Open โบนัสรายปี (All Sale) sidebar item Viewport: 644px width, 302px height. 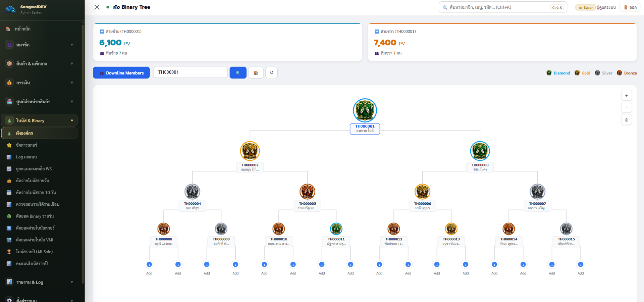click(x=40, y=252)
